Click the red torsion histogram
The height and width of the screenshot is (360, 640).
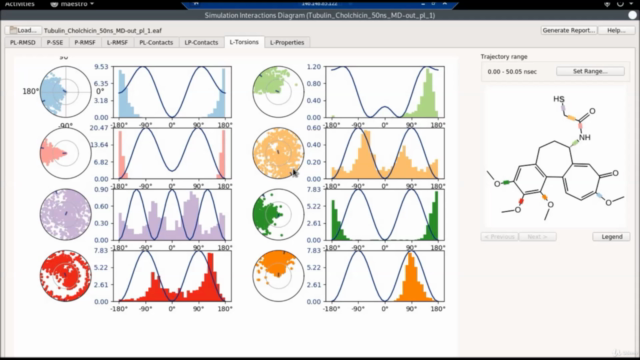172,276
